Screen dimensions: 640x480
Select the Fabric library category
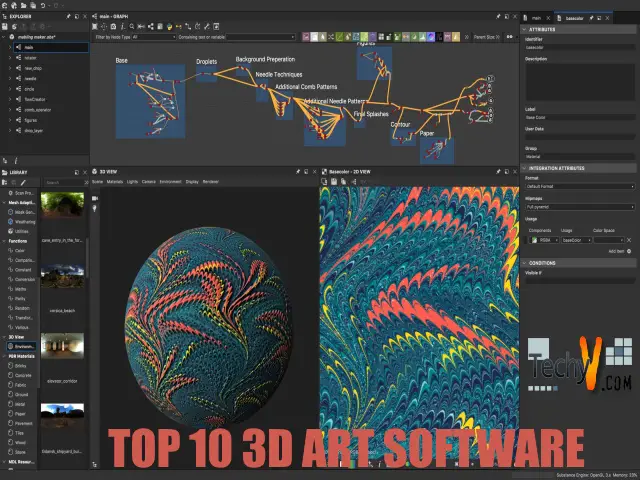click(x=20, y=385)
